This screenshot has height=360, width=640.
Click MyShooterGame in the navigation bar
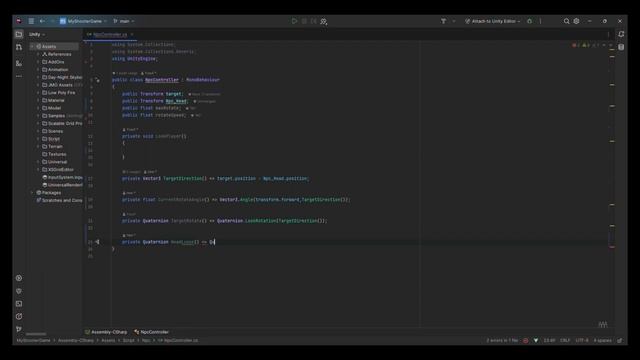(x=33, y=340)
